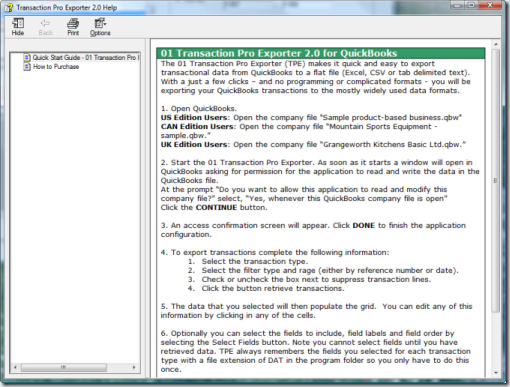Click the contents pane right scroll arrow
Image resolution: width=510 pixels, height=387 pixels.
134,367
